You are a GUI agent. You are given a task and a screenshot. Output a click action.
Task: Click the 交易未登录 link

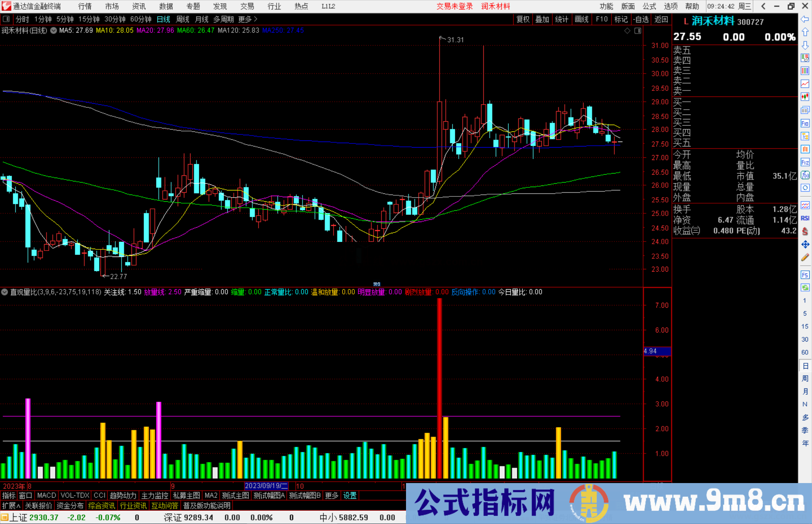tap(454, 6)
